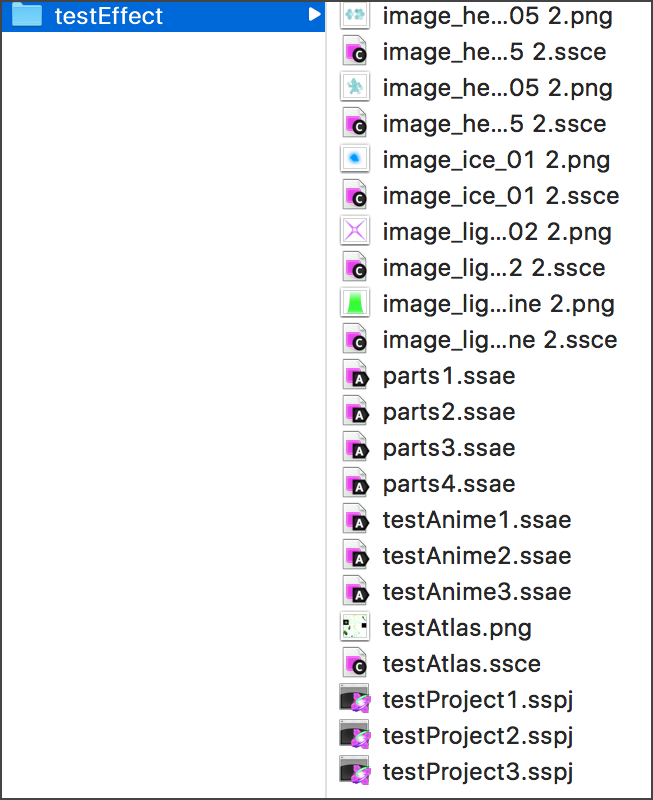Select testAnime1.ssae in the list
The image size is (653, 800).
point(476,520)
